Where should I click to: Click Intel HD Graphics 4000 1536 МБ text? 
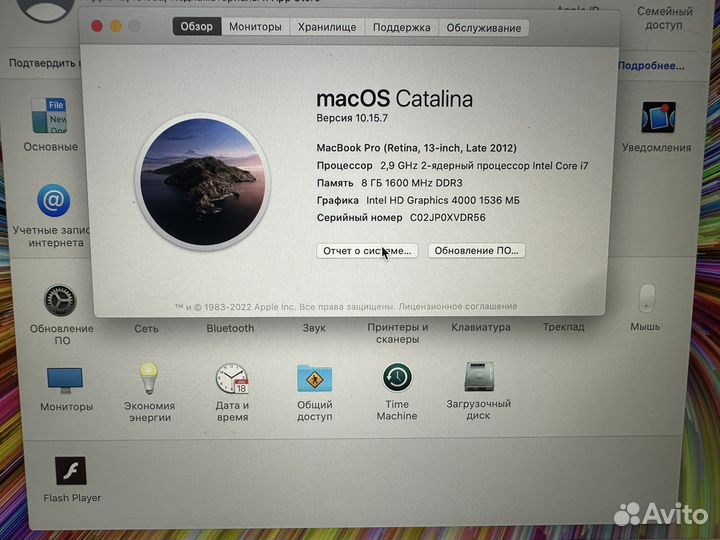[x=443, y=200]
